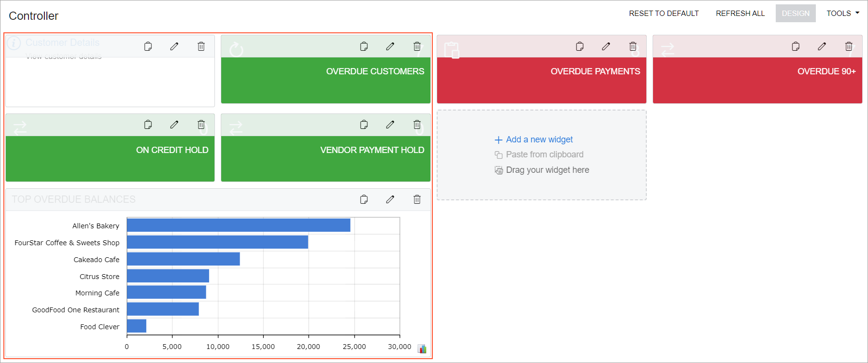Click Reset to Default

point(663,14)
